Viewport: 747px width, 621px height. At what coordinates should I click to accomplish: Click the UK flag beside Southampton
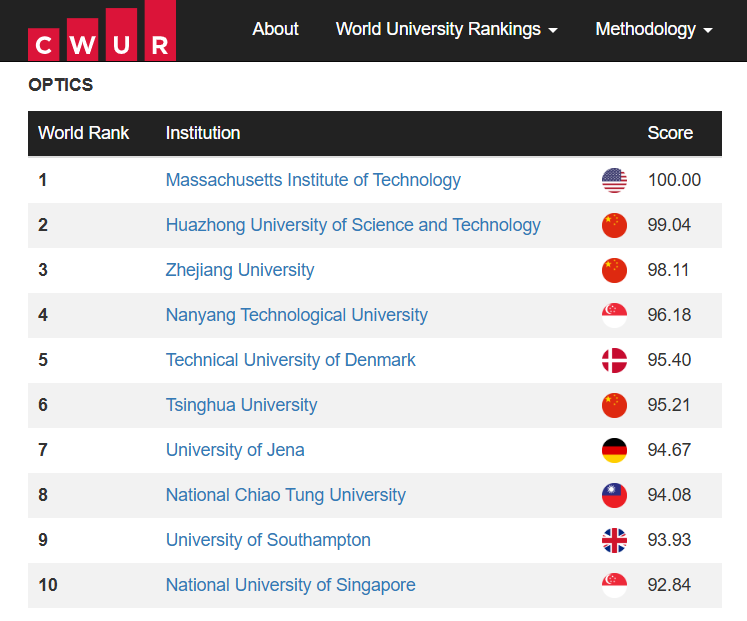tap(614, 541)
